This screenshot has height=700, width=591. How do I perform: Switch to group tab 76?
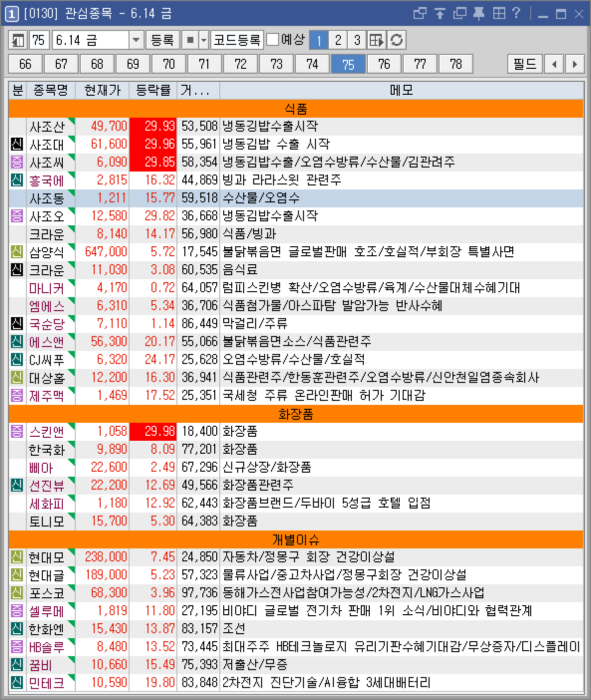(384, 64)
